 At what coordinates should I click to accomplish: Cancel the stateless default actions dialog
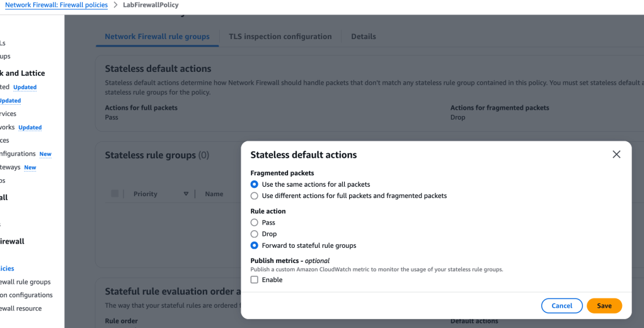tap(561, 306)
